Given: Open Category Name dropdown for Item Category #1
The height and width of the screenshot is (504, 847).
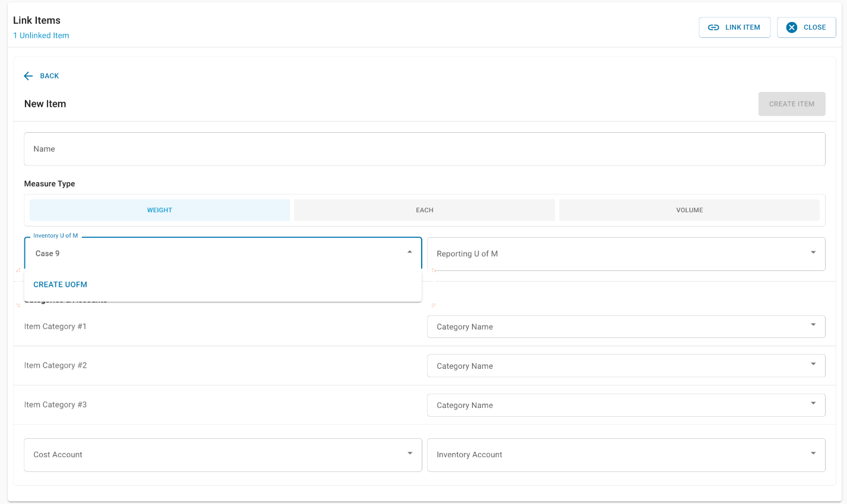Looking at the screenshot, I should (x=626, y=327).
